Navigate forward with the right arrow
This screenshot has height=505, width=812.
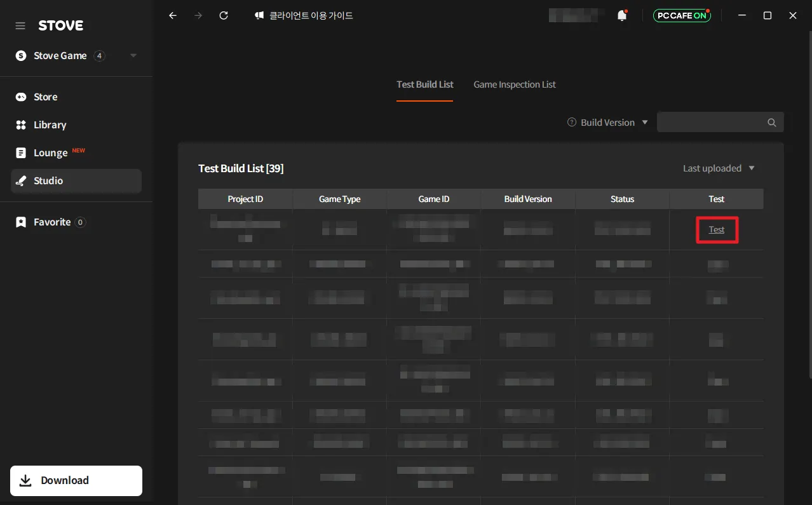(198, 15)
